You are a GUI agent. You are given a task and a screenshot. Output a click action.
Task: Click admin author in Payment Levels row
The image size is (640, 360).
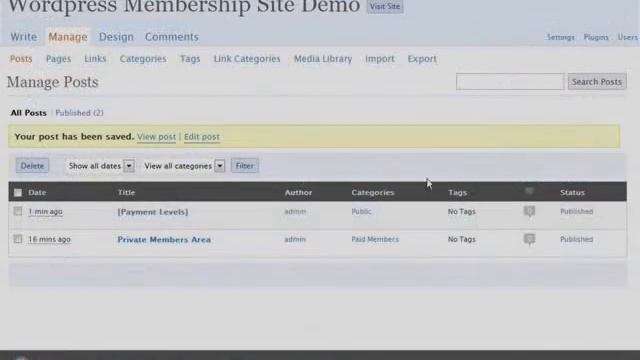(x=295, y=211)
